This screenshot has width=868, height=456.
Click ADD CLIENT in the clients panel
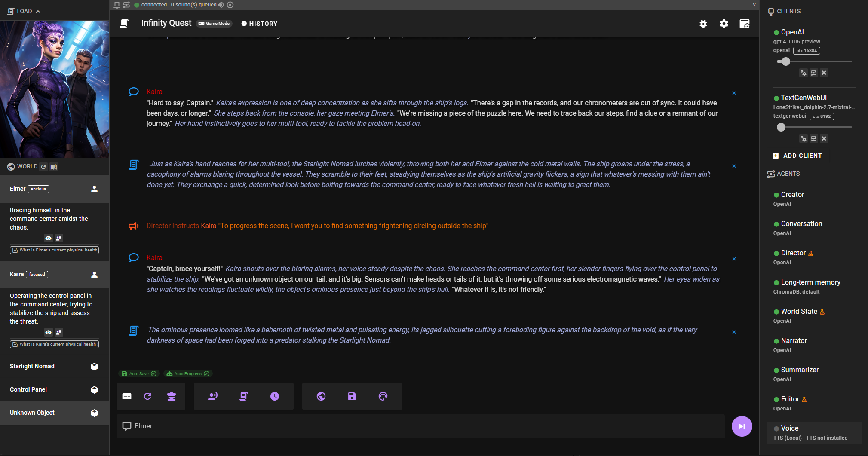point(797,156)
